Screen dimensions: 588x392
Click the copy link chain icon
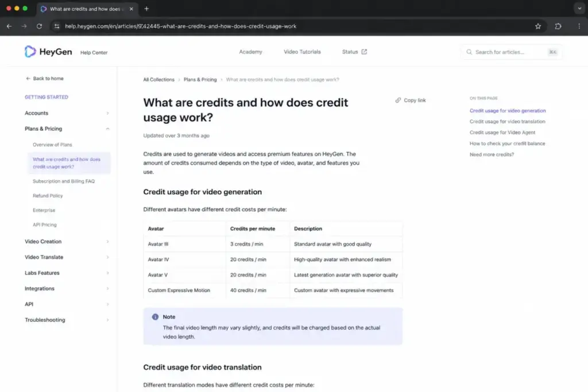pos(398,100)
